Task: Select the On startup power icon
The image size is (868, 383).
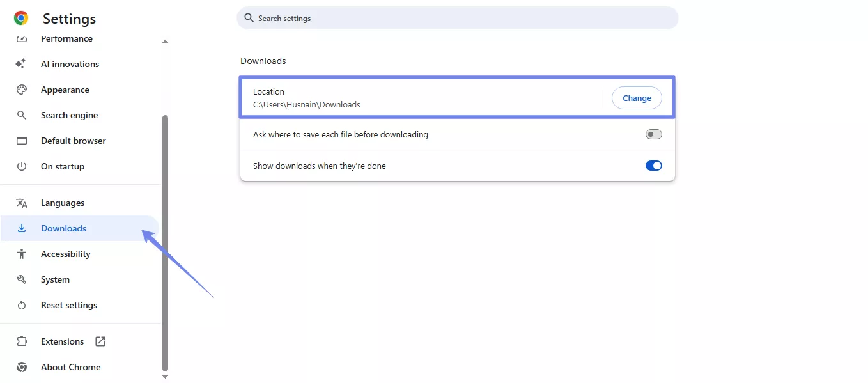Action: click(22, 166)
